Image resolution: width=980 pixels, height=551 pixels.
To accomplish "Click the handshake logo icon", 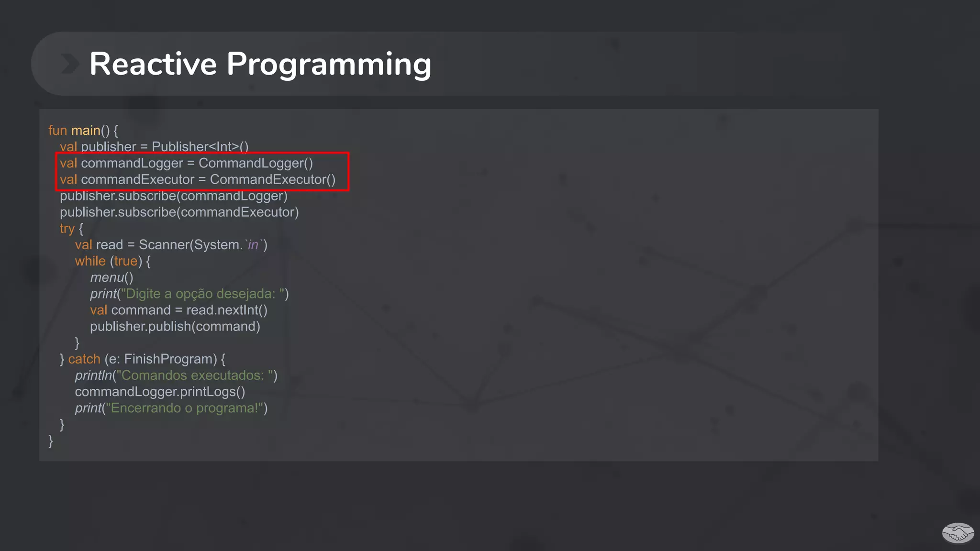I will [958, 533].
